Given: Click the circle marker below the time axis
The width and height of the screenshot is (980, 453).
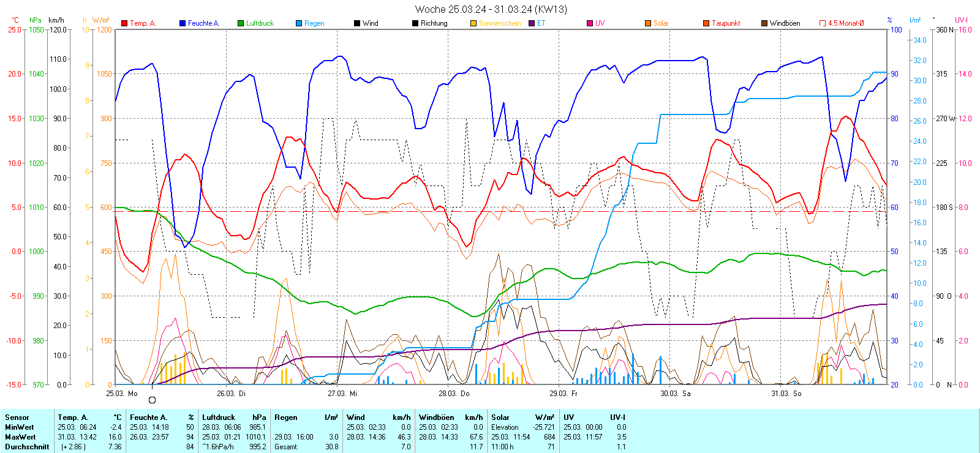Looking at the screenshot, I should point(152,400).
